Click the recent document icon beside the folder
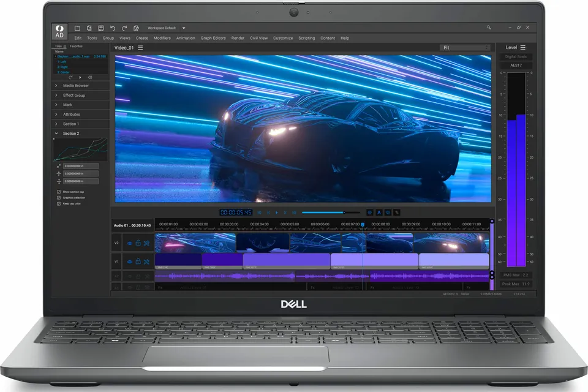 click(x=89, y=28)
